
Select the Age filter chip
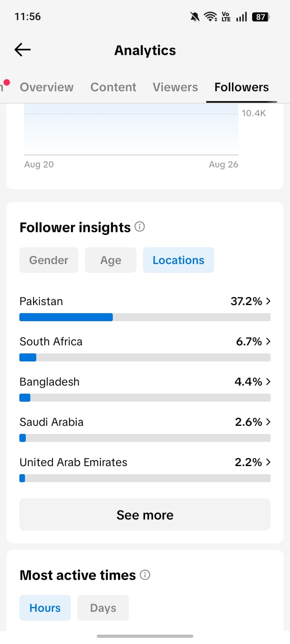tap(111, 260)
